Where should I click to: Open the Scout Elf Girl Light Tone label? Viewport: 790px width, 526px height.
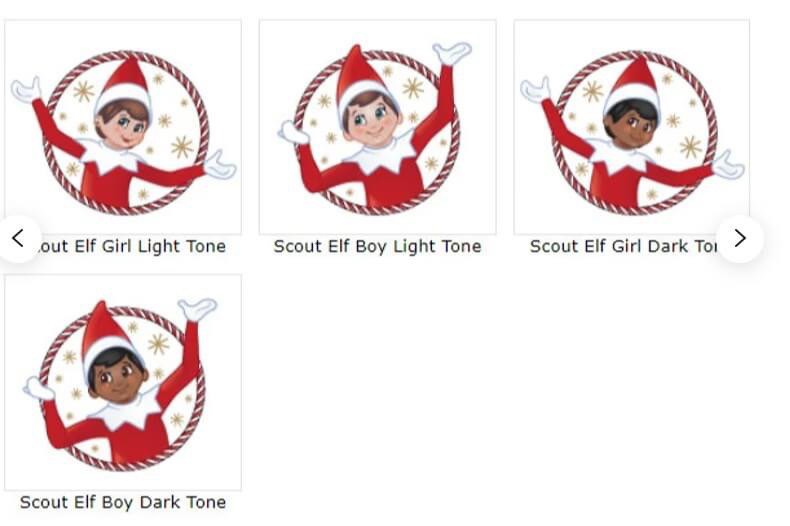[132, 246]
